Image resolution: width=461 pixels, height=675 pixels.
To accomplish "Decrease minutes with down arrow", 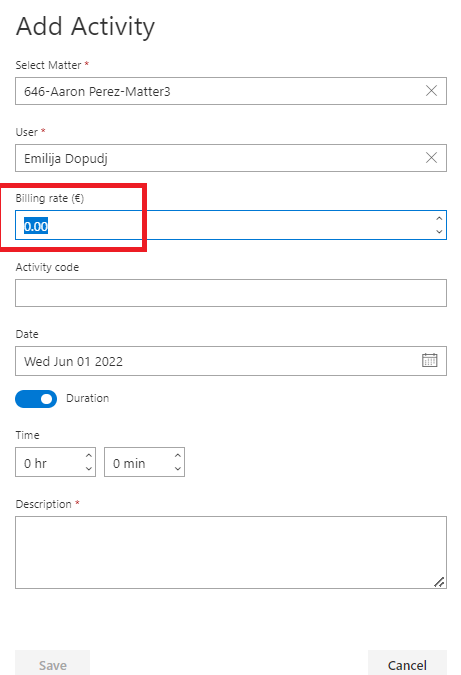I will [x=177, y=468].
